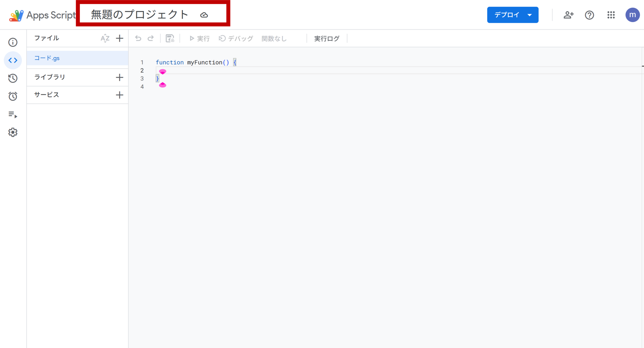Open the Google apps grid launcher
This screenshot has width=644, height=348.
[x=611, y=15]
